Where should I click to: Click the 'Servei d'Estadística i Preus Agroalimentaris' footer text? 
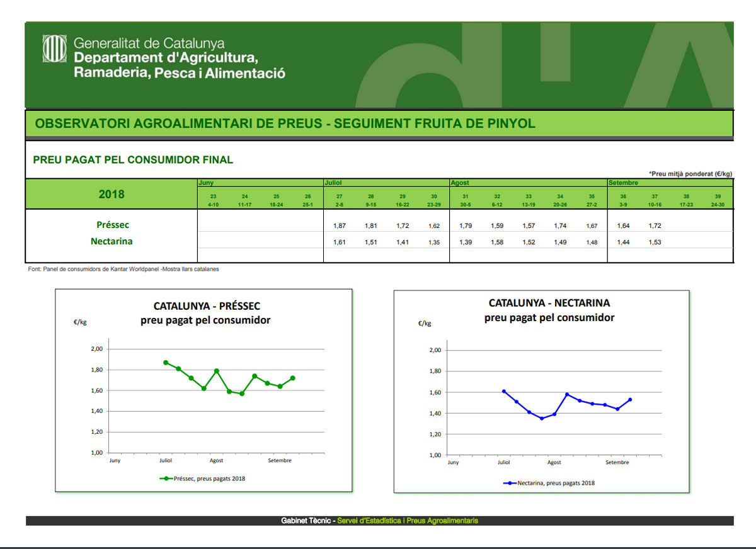(x=408, y=521)
